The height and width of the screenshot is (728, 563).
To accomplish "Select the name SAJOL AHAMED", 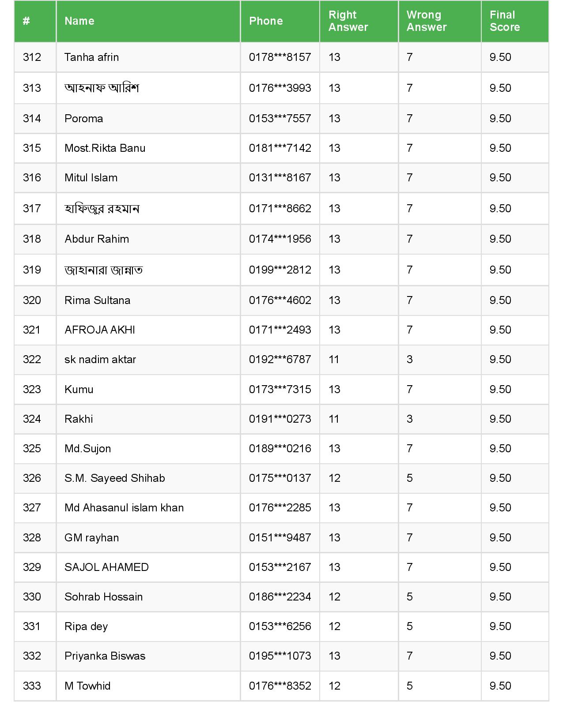I will point(106,567).
